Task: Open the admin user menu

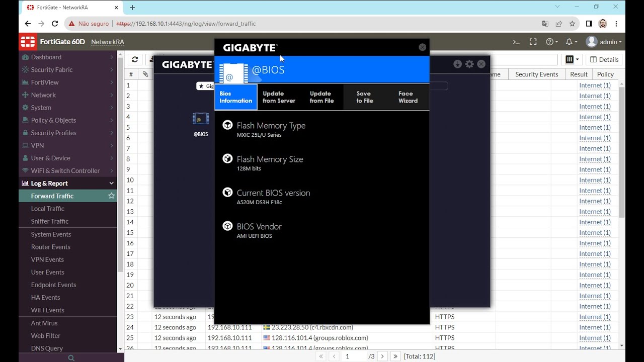Action: (604, 42)
